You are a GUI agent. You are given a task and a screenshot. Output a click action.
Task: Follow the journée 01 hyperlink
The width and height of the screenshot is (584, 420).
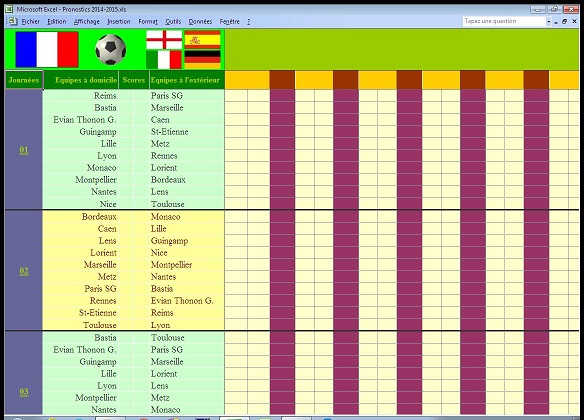pyautogui.click(x=24, y=150)
